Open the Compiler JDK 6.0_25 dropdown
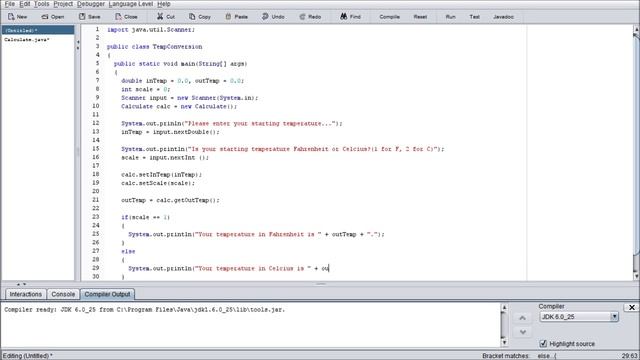 [579, 317]
